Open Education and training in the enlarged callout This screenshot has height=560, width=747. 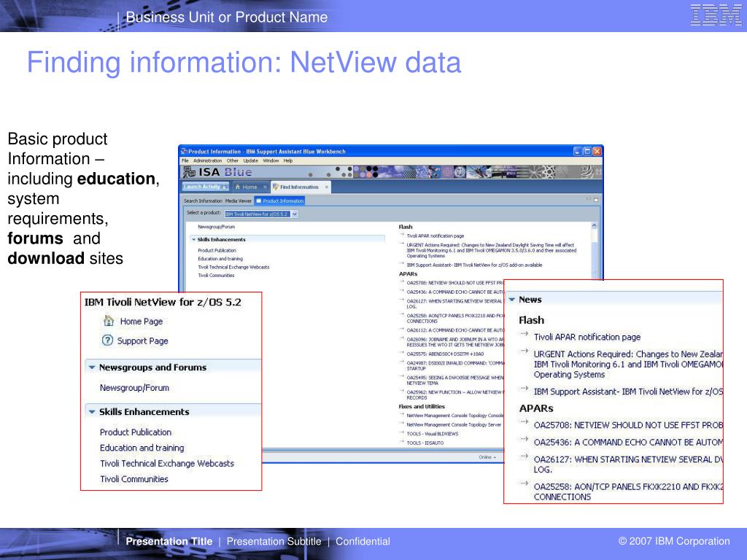142,448
